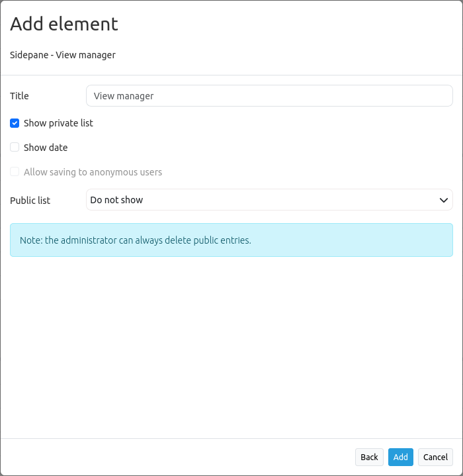The width and height of the screenshot is (463, 476).
Task: Click the administrator note info box
Action: point(231,240)
